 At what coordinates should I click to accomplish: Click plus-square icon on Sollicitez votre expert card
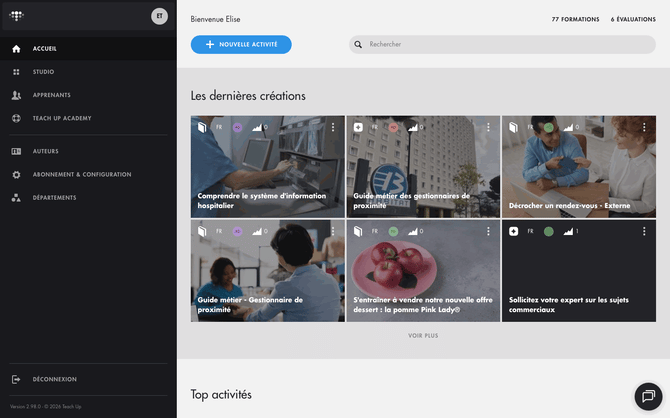coord(514,231)
